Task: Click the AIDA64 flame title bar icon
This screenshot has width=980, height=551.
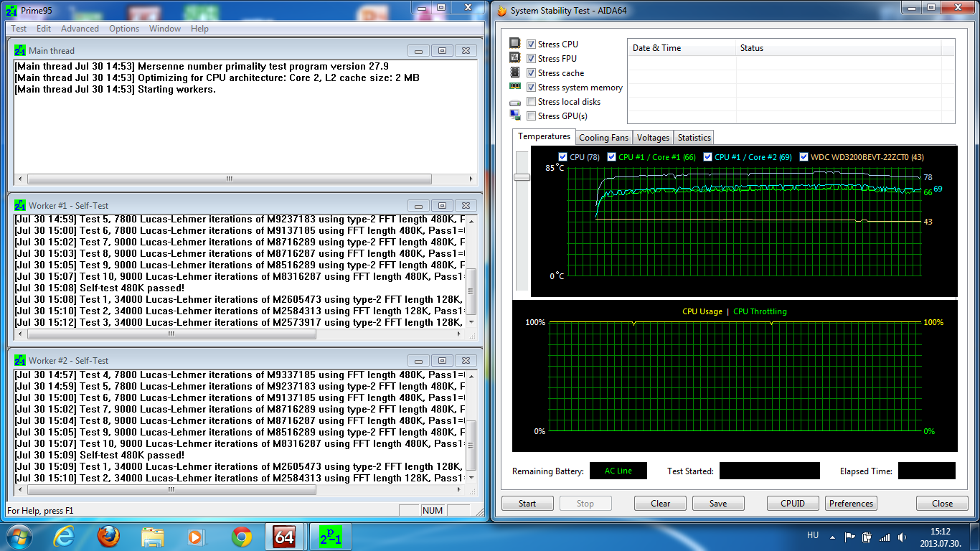Action: pyautogui.click(x=501, y=11)
